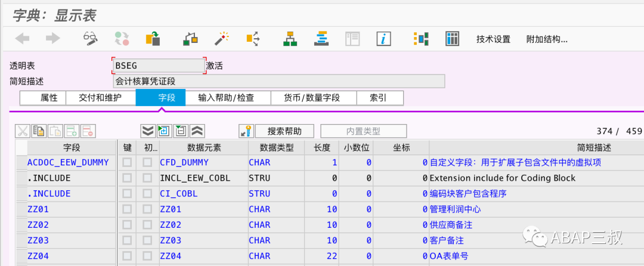Activate the table with magic wand icon
The height and width of the screenshot is (266, 644).
(221, 39)
